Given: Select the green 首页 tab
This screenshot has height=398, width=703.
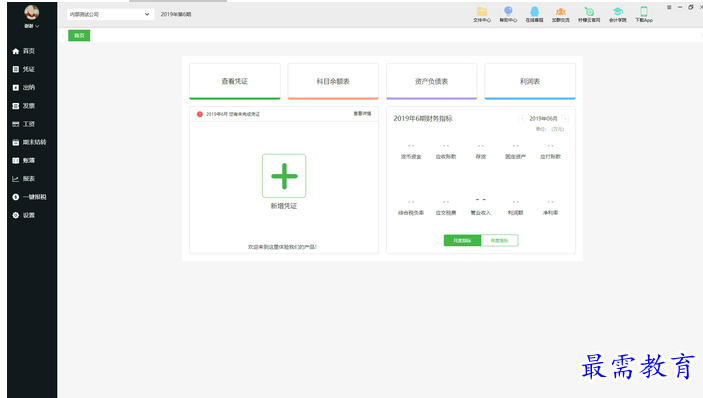Looking at the screenshot, I should tap(79, 35).
